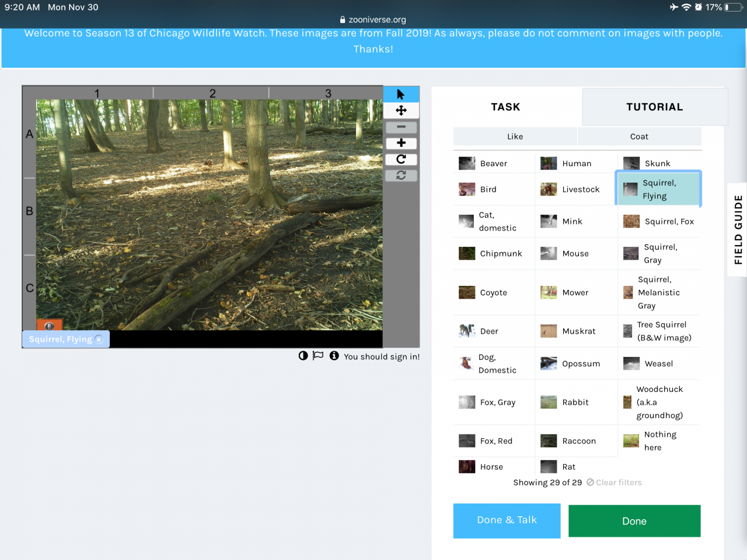Show subject info metadata
This screenshot has width=747, height=560.
pyautogui.click(x=334, y=356)
